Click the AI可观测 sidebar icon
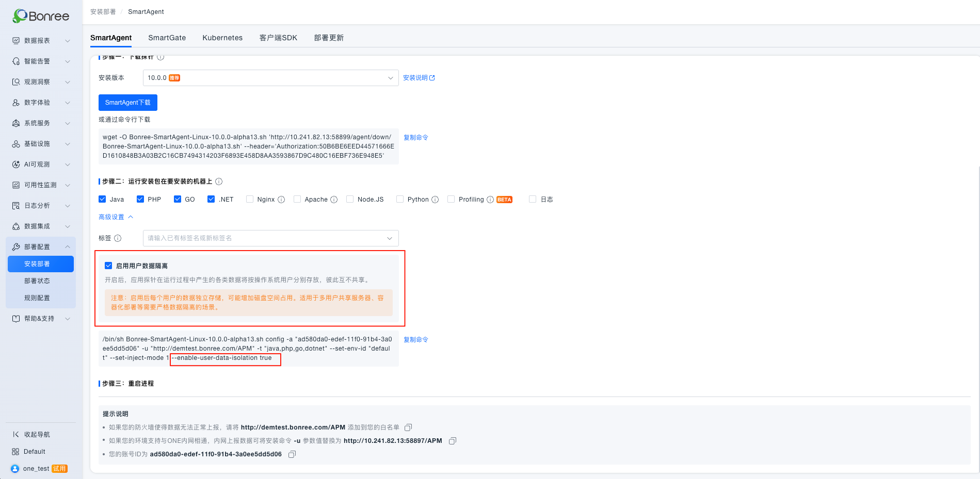The width and height of the screenshot is (980, 479). click(x=16, y=164)
